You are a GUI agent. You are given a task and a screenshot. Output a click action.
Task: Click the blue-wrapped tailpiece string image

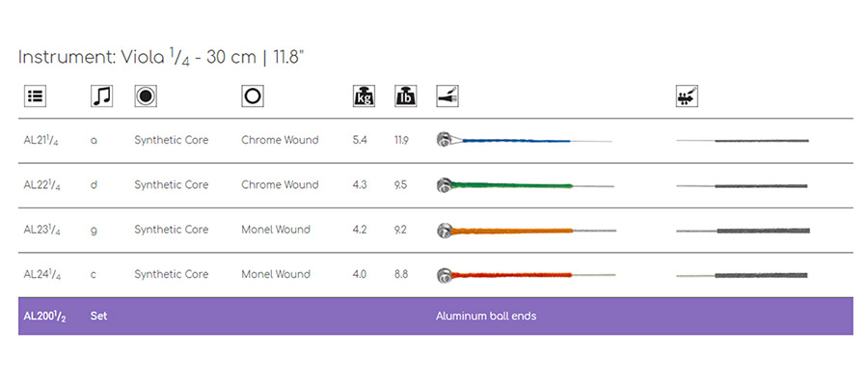pos(525,140)
